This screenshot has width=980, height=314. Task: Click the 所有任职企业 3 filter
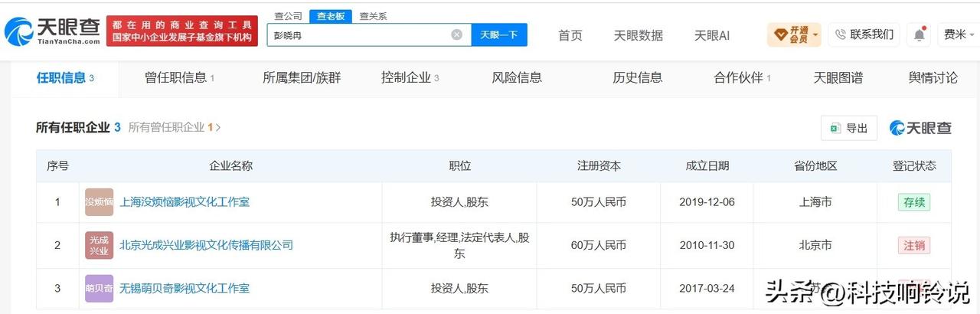[78, 128]
